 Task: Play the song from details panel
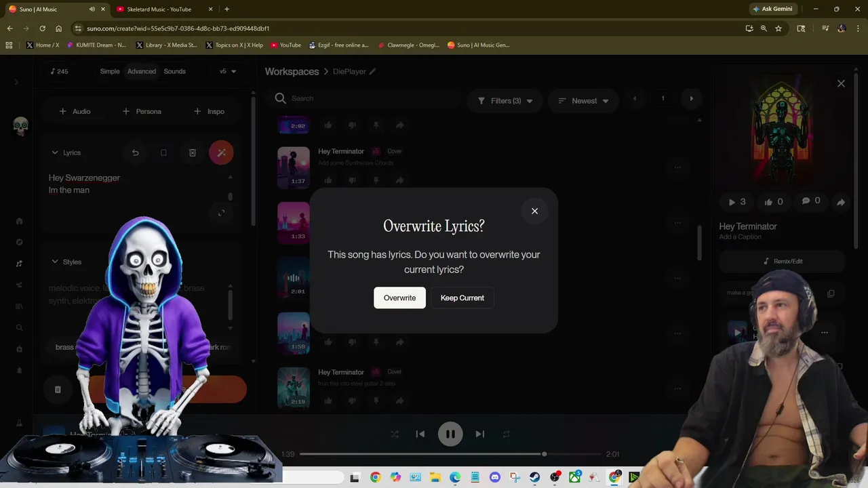(x=737, y=201)
